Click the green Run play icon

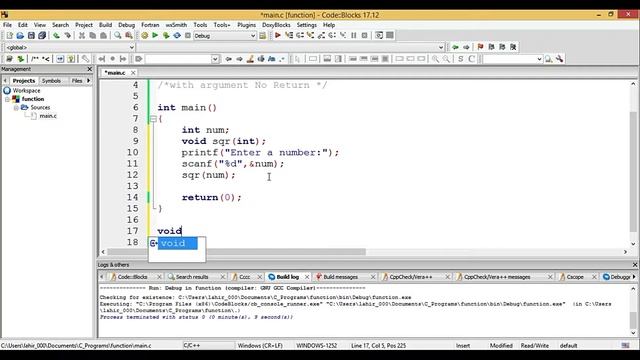(155, 36)
